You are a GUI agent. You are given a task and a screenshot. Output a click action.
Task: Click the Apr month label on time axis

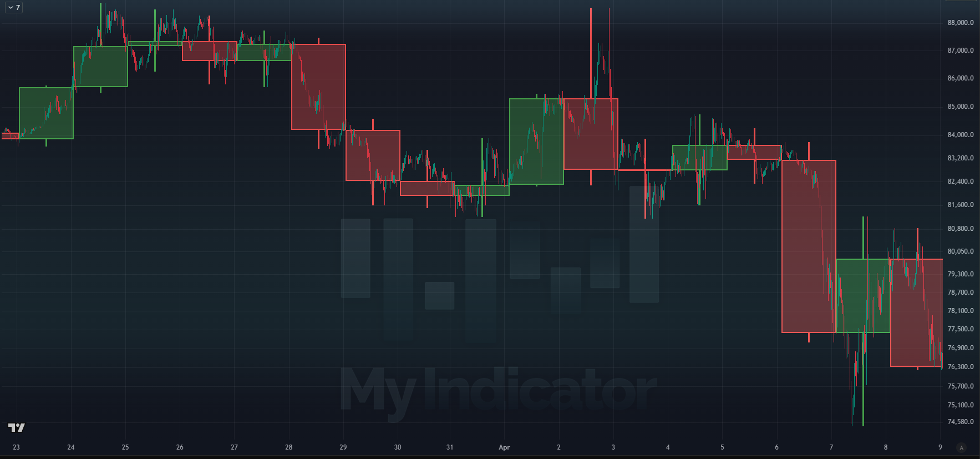504,447
